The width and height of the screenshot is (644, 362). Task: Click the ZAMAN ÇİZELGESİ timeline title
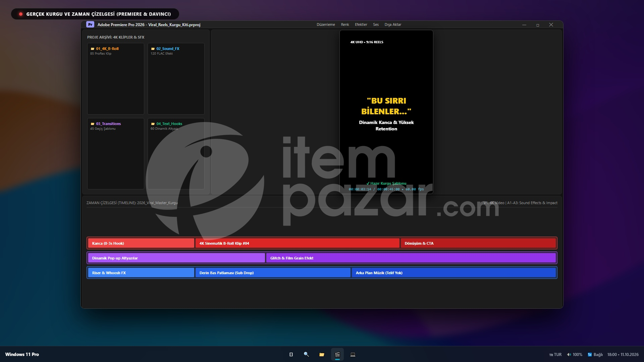132,203
